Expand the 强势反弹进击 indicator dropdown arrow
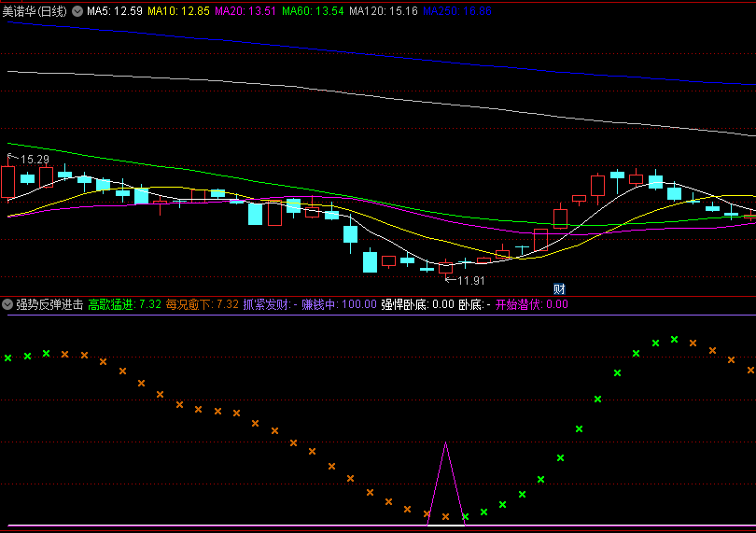Viewport: 756px width, 533px height. pos(7,304)
